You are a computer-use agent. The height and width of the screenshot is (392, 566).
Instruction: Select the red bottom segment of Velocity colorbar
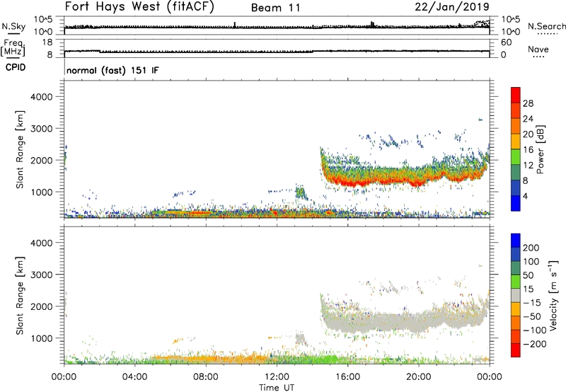(516, 350)
